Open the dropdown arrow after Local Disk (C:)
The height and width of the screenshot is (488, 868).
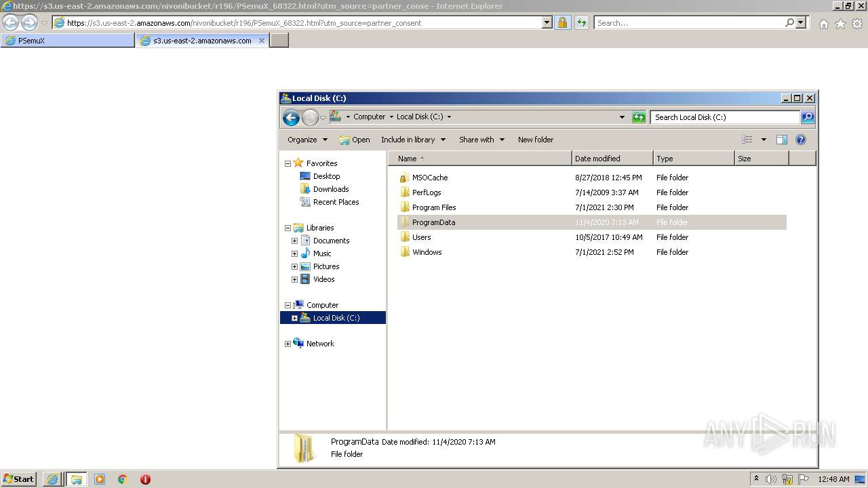click(x=449, y=117)
